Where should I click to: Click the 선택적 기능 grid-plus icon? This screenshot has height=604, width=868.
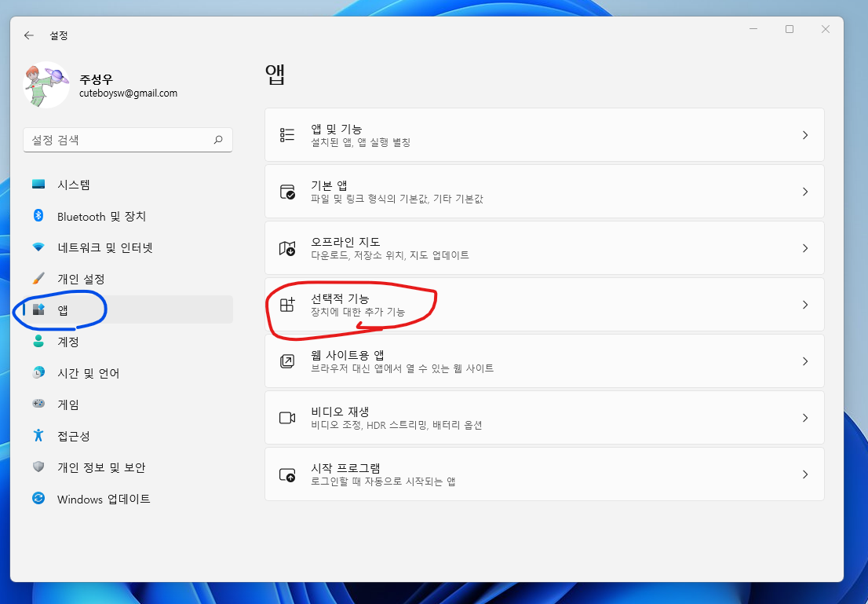point(286,305)
